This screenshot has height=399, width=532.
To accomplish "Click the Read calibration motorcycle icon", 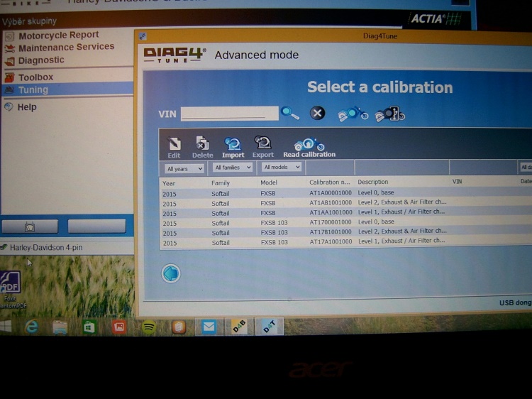I will pos(309,144).
